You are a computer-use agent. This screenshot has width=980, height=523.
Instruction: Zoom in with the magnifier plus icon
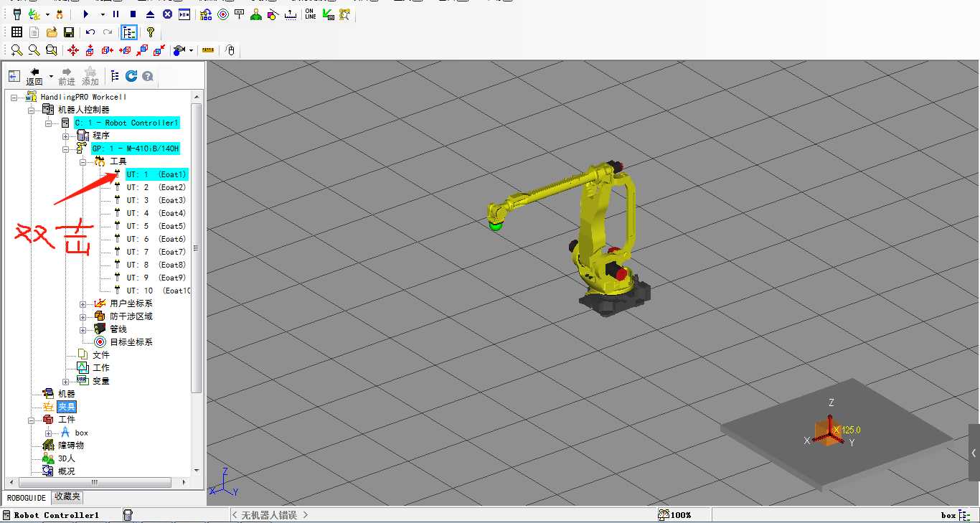(17, 50)
